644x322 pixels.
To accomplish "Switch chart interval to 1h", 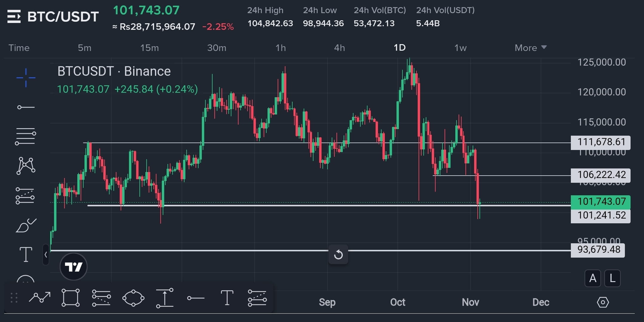I will point(281,48).
